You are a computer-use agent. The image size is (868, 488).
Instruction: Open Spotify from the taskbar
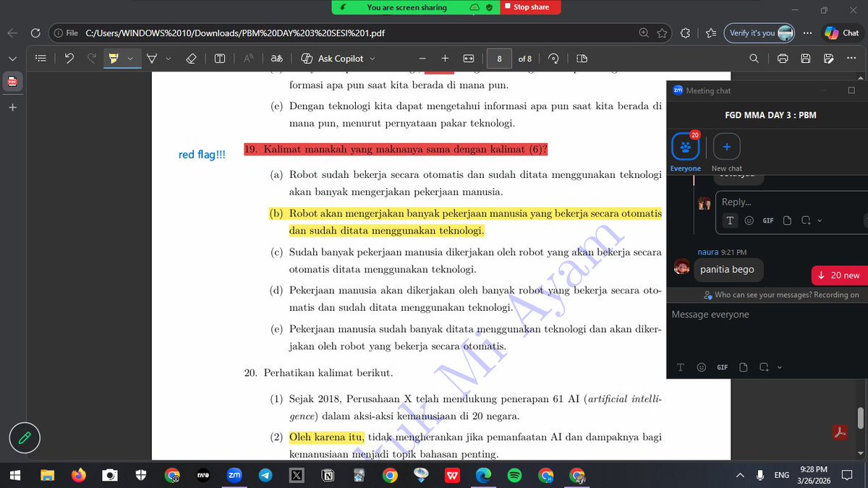pos(514,475)
